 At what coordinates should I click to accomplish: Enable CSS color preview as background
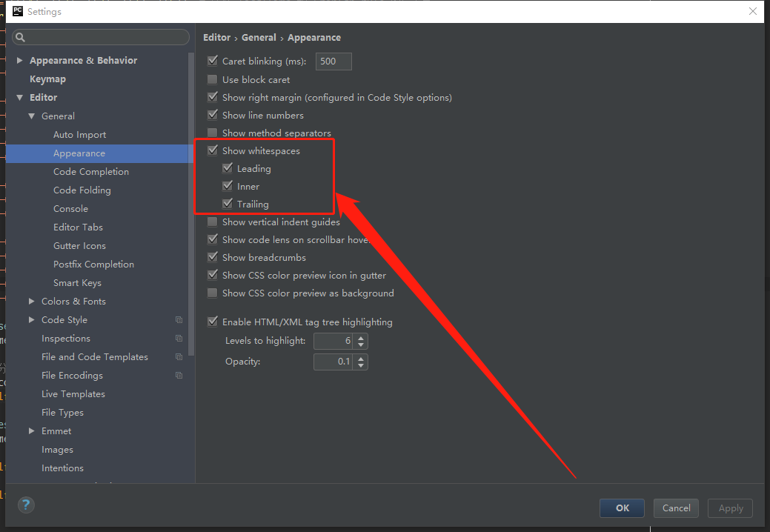coord(213,293)
